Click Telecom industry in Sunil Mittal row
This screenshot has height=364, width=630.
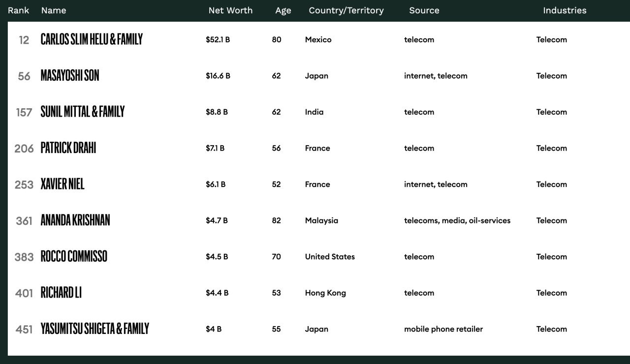pos(552,112)
